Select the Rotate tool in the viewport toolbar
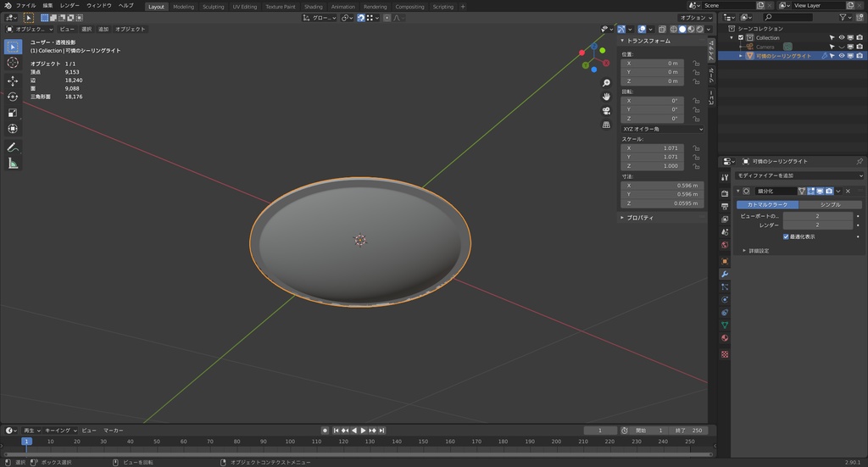Screen dimensions: 868x467 click(13, 97)
